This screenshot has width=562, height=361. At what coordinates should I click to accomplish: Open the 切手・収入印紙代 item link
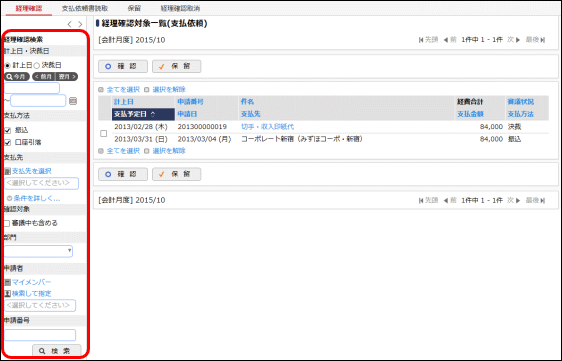[x=267, y=127]
